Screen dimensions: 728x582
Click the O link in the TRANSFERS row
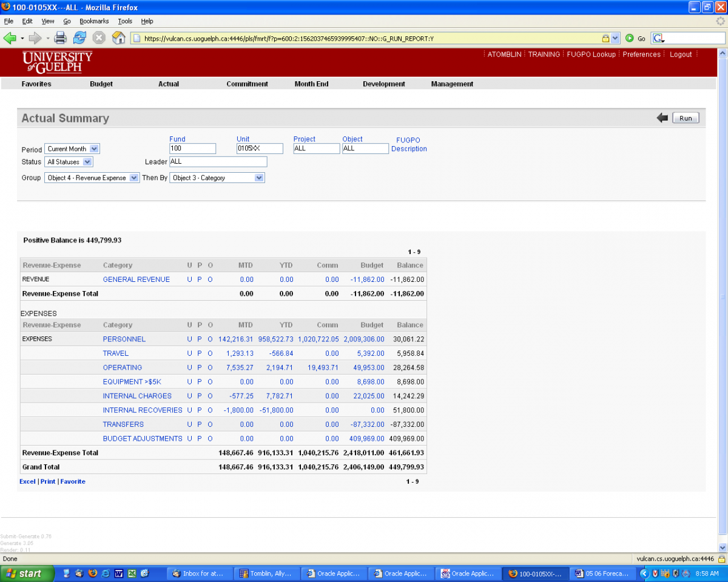(211, 424)
